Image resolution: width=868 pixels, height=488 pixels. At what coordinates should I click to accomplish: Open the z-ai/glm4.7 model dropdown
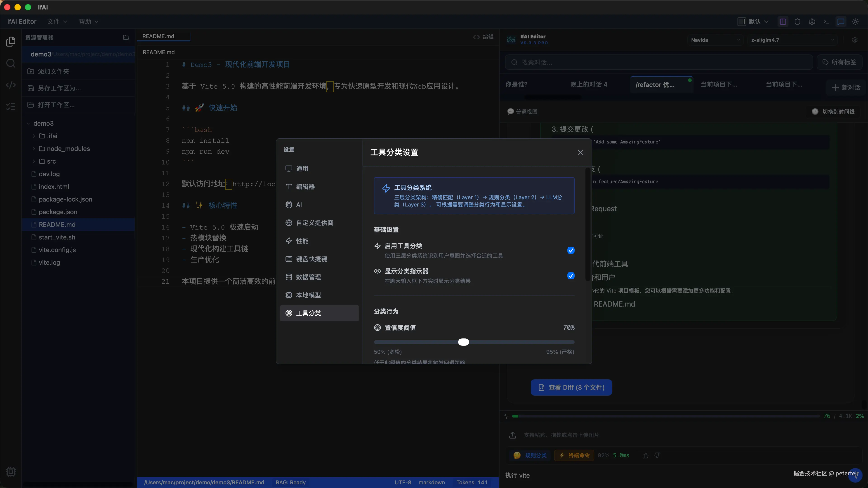point(792,40)
